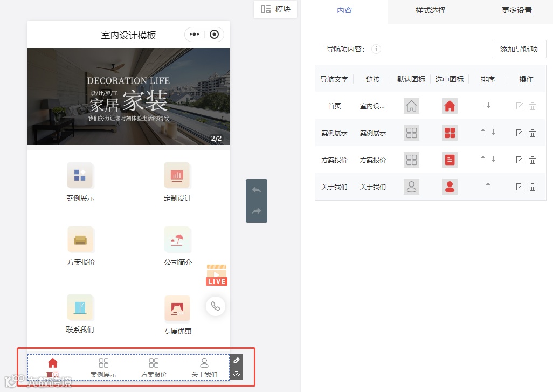The image size is (553, 392).
Task: Click default grid icon in 方案报价 row
Action: coord(411,160)
